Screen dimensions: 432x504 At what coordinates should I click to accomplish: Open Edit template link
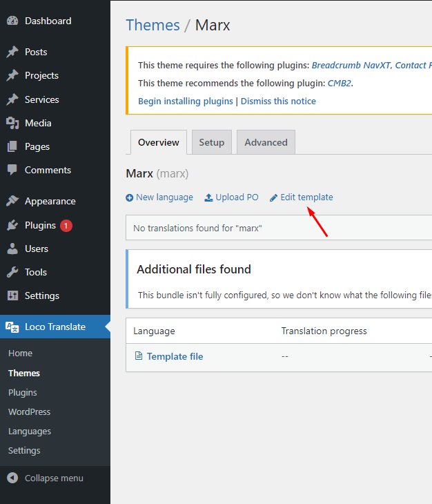(302, 197)
